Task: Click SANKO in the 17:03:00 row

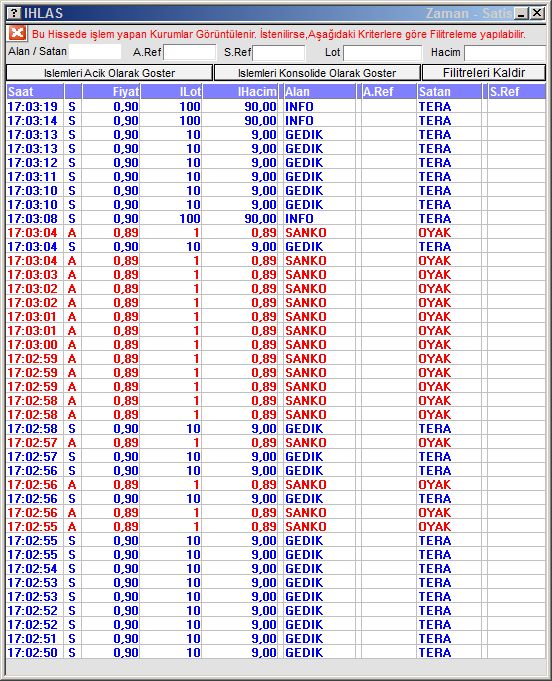Action: coord(306,345)
